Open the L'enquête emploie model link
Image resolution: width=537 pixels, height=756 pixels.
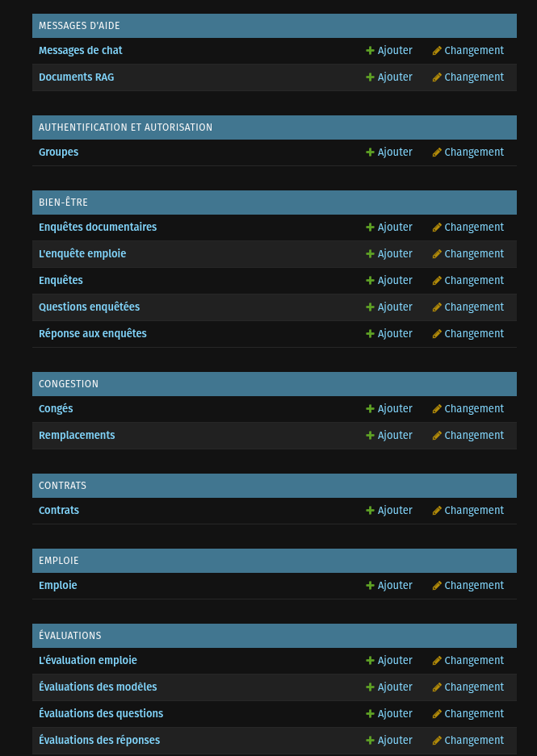82,253
